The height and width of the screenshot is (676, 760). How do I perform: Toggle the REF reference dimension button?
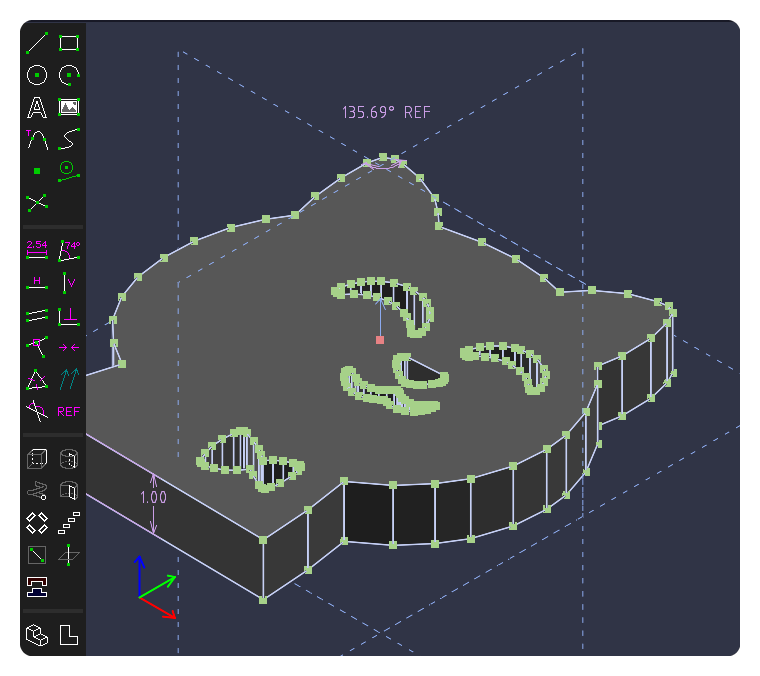[x=68, y=411]
